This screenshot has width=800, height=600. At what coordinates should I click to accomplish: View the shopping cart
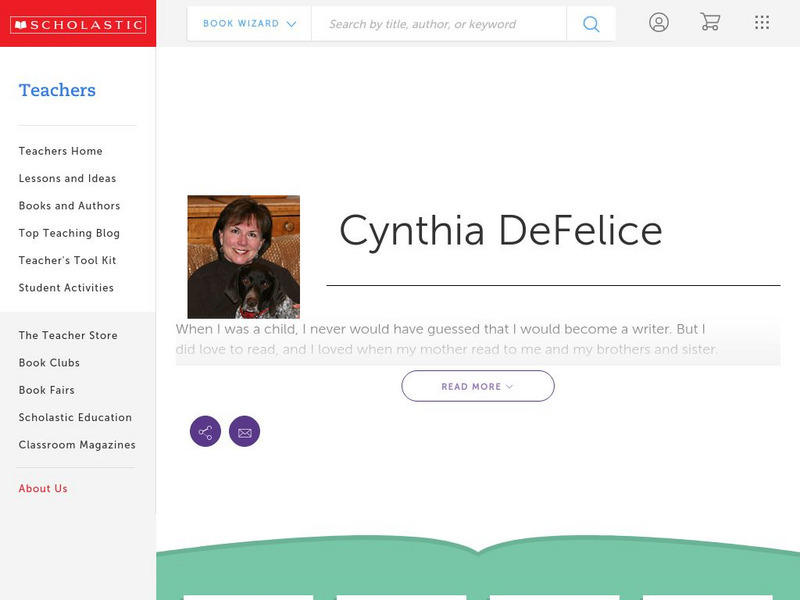click(710, 21)
